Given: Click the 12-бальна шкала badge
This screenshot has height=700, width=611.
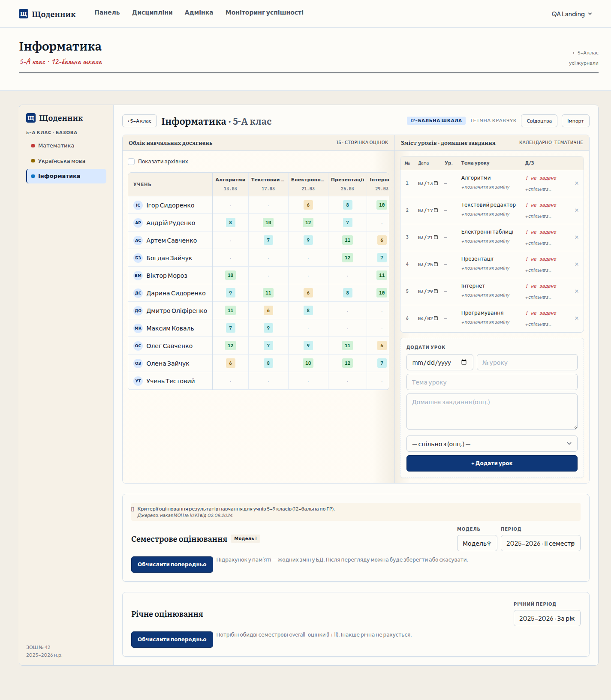Looking at the screenshot, I should tap(436, 120).
